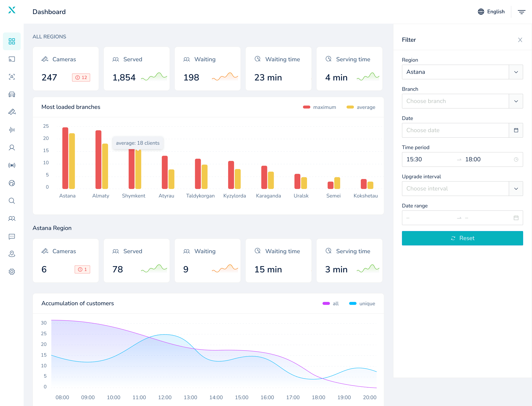This screenshot has height=406, width=532.
Task: Click the location pin sidebar icon
Action: pyautogui.click(x=12, y=254)
